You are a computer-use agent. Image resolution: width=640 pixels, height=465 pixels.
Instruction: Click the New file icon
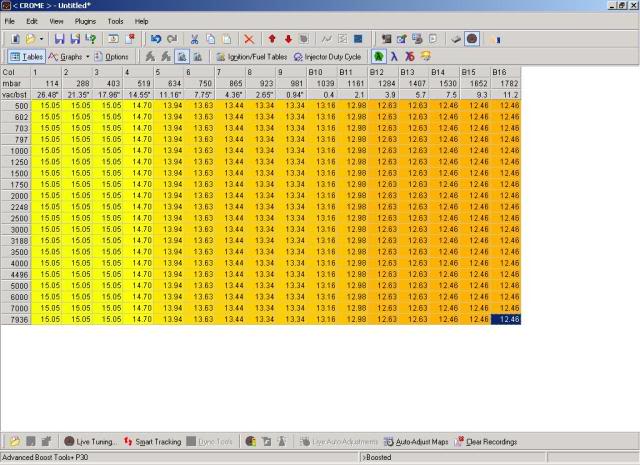[15, 39]
